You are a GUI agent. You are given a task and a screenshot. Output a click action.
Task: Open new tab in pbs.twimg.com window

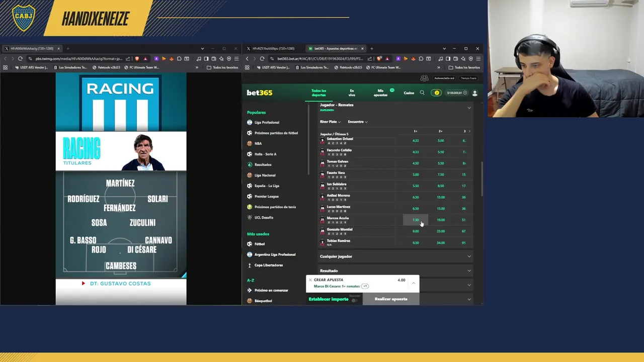point(68,49)
